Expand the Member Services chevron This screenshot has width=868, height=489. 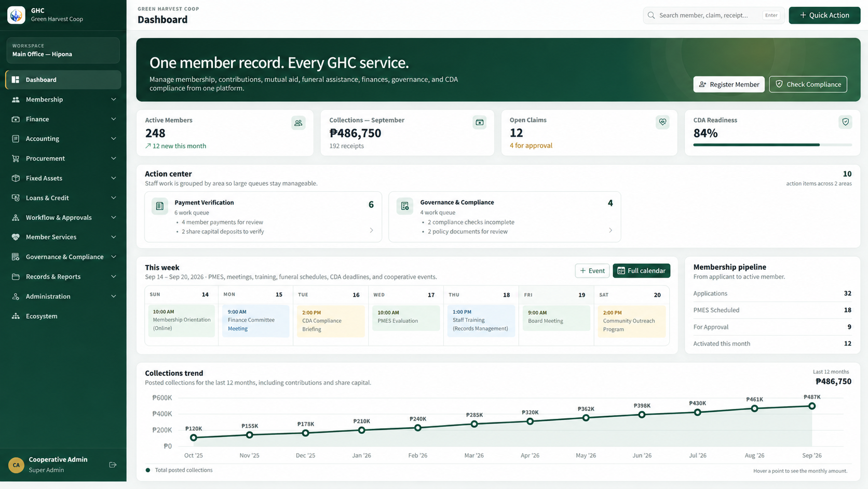113,237
